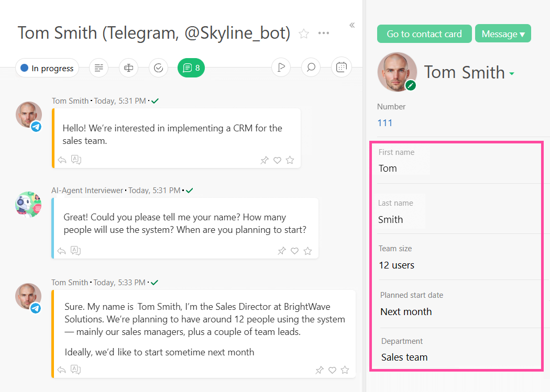Open the more options menu beside the chat title
Screen dimensions: 550x392
click(323, 33)
